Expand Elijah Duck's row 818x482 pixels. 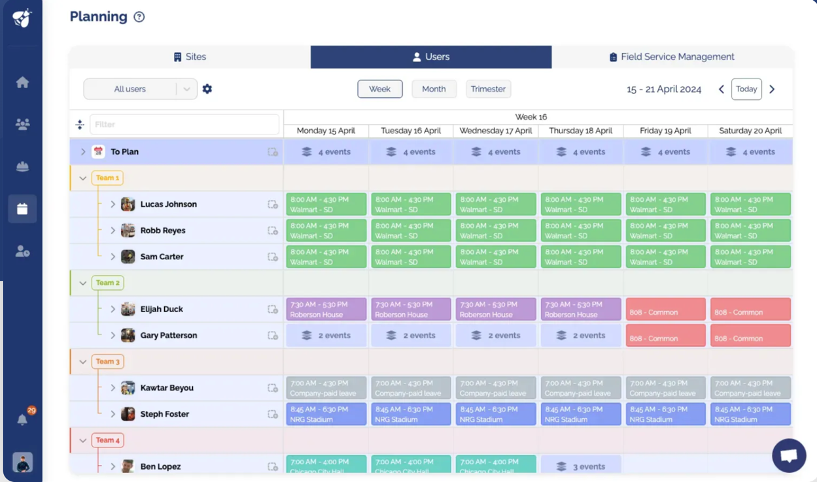tap(113, 309)
